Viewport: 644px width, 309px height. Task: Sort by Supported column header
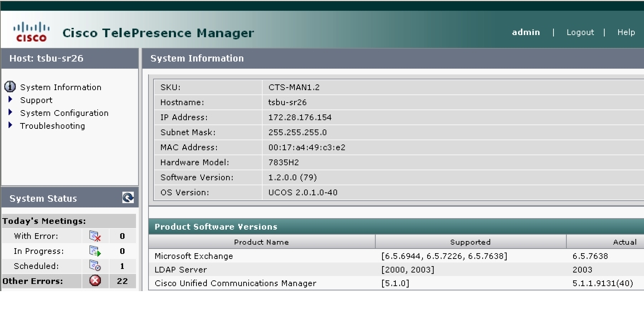coord(470,242)
